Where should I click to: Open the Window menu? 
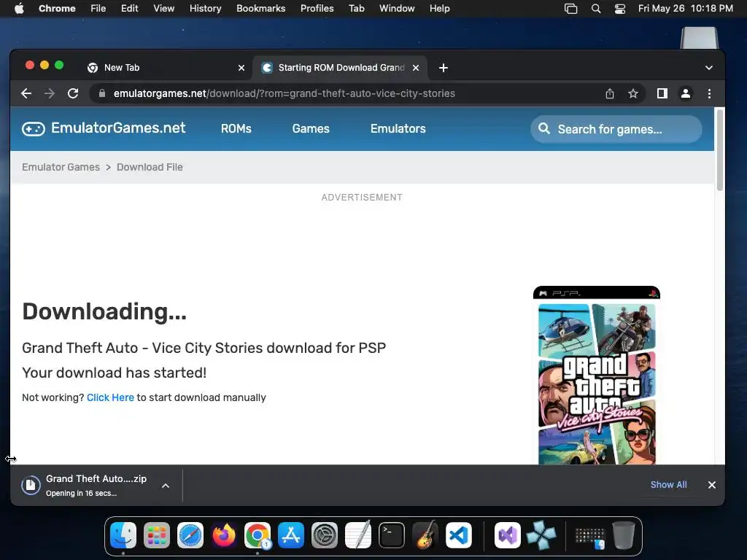397,9
